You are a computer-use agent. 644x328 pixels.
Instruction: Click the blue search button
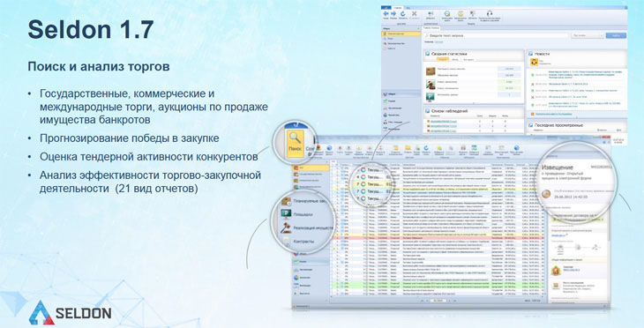(x=616, y=36)
